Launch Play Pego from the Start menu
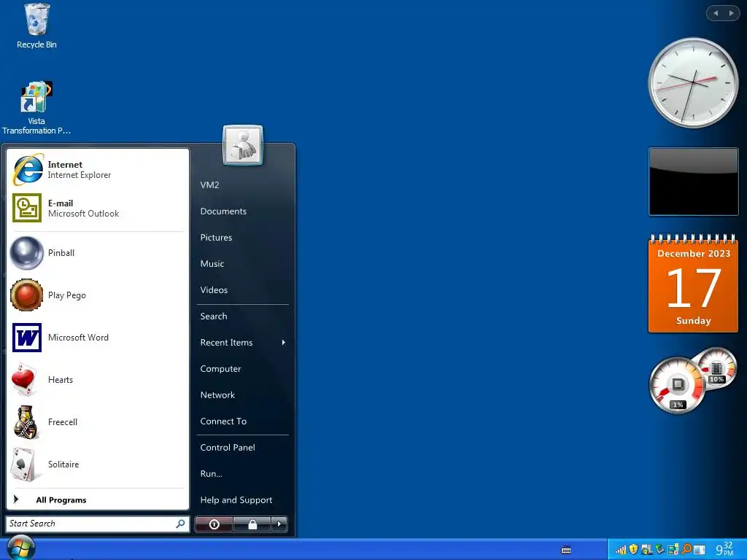This screenshot has height=560, width=747. click(98, 295)
